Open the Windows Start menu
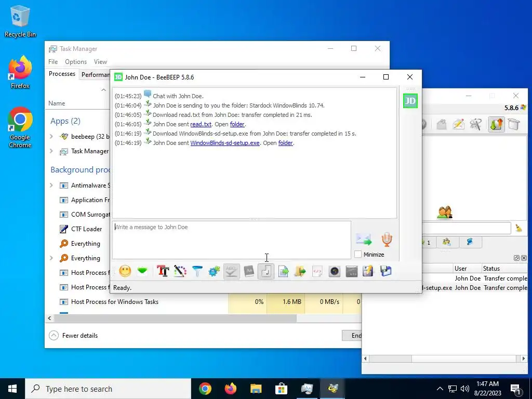The image size is (532, 399). click(x=12, y=389)
